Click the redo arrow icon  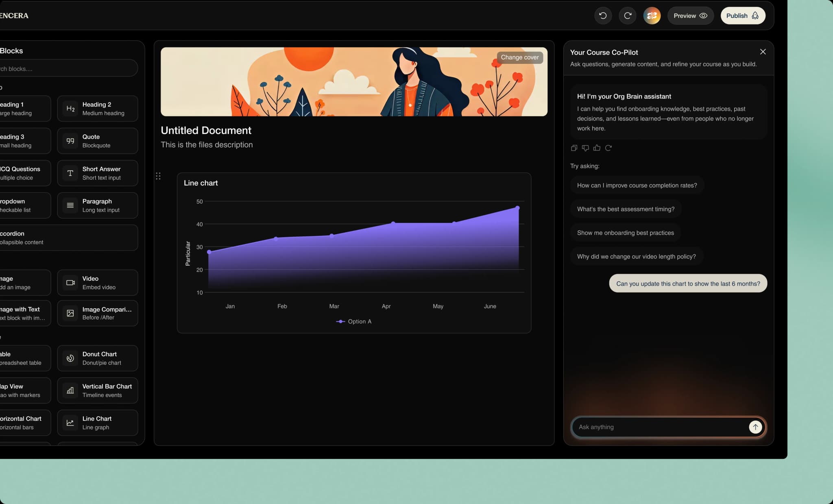(628, 15)
